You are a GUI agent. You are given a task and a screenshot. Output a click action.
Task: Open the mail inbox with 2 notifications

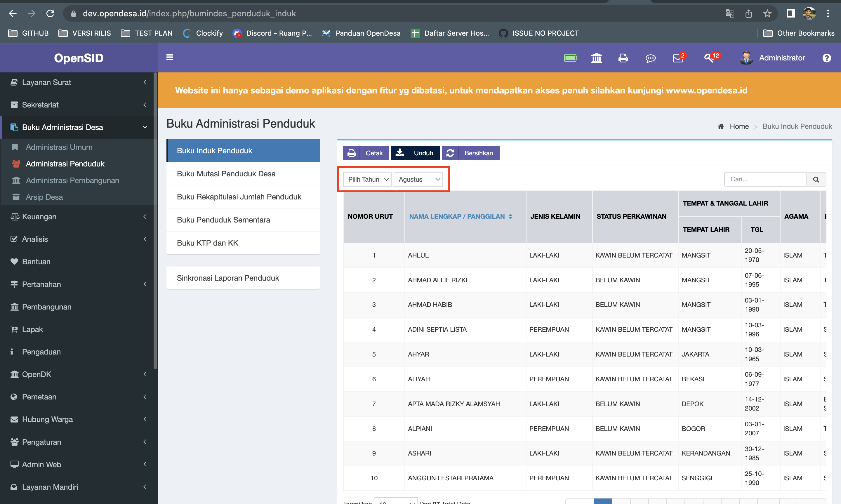679,58
